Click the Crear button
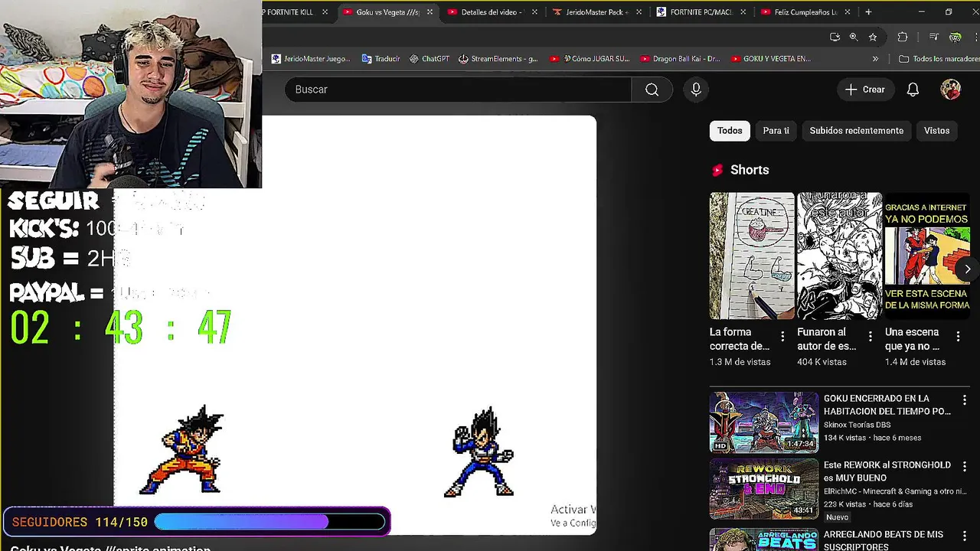 (864, 90)
